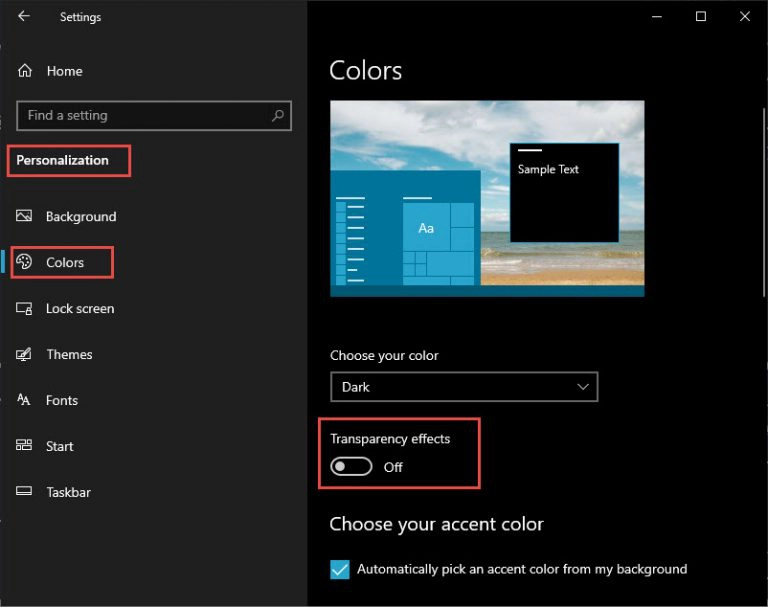The width and height of the screenshot is (768, 607).
Task: Toggle the Transparency effects switch
Action: click(351, 466)
